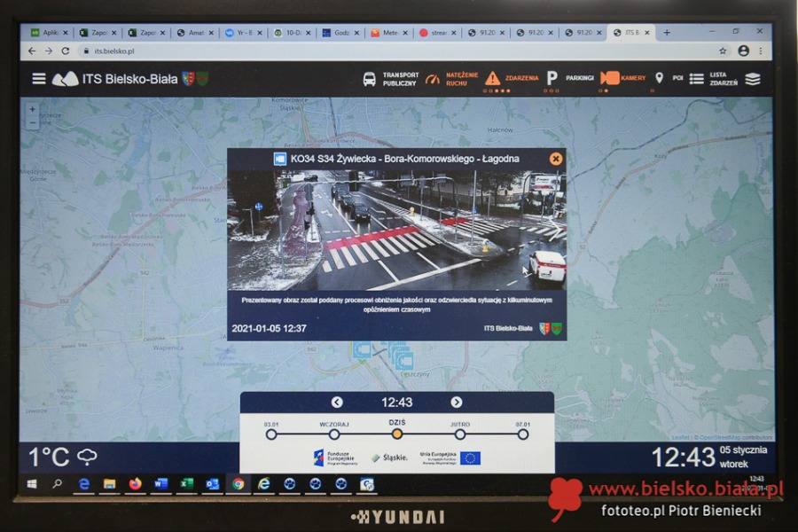
Task: Open the hamburger menu in ITS header
Action: point(39,79)
